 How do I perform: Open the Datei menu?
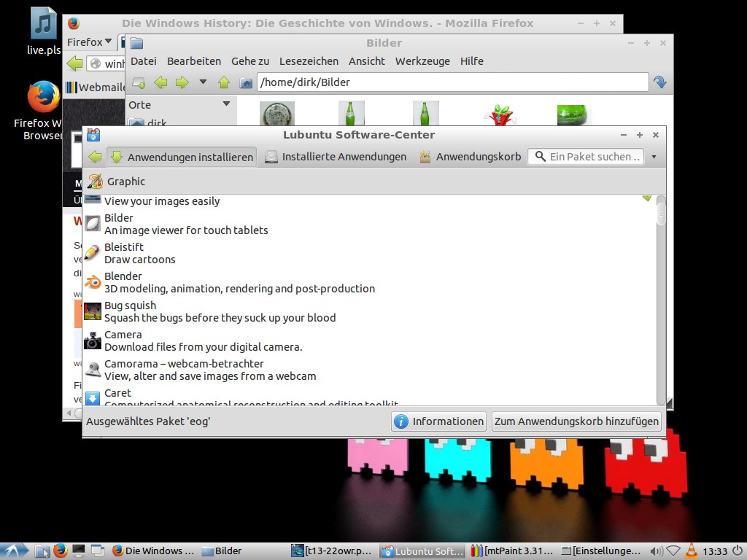pos(144,61)
